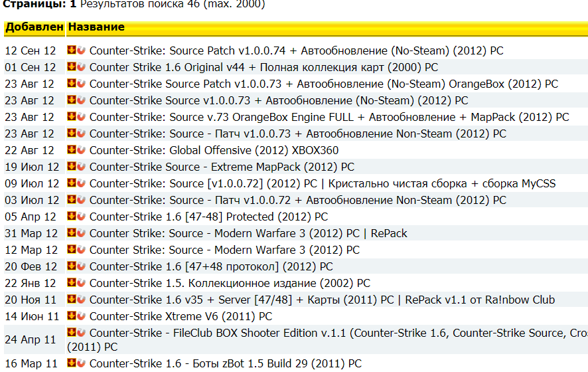Click magnet link icon for Counter-Strike: Global Offensive XBOX360

coord(81,150)
